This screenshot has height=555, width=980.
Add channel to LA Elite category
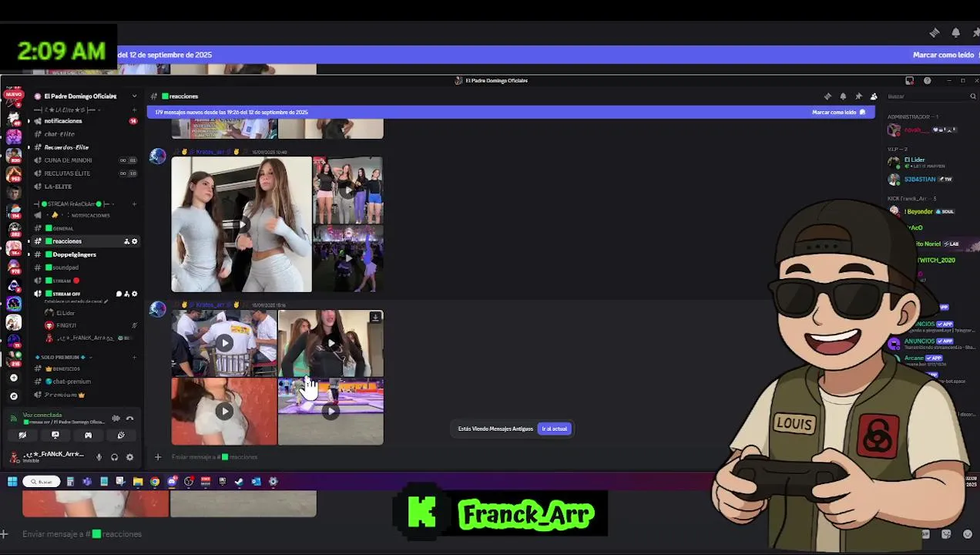(x=134, y=110)
